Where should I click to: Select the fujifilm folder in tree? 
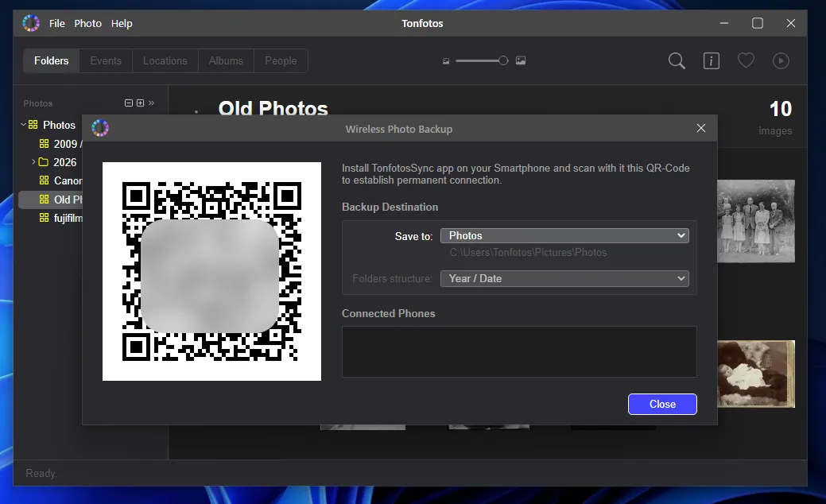68,218
